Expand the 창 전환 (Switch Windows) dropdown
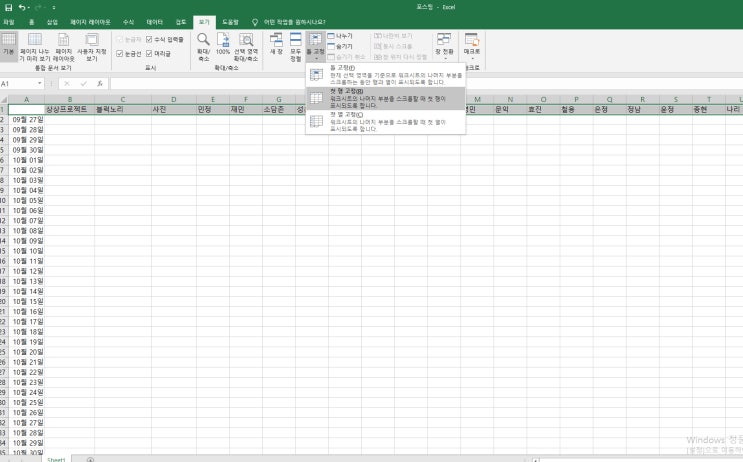The width and height of the screenshot is (743, 462). [444, 46]
